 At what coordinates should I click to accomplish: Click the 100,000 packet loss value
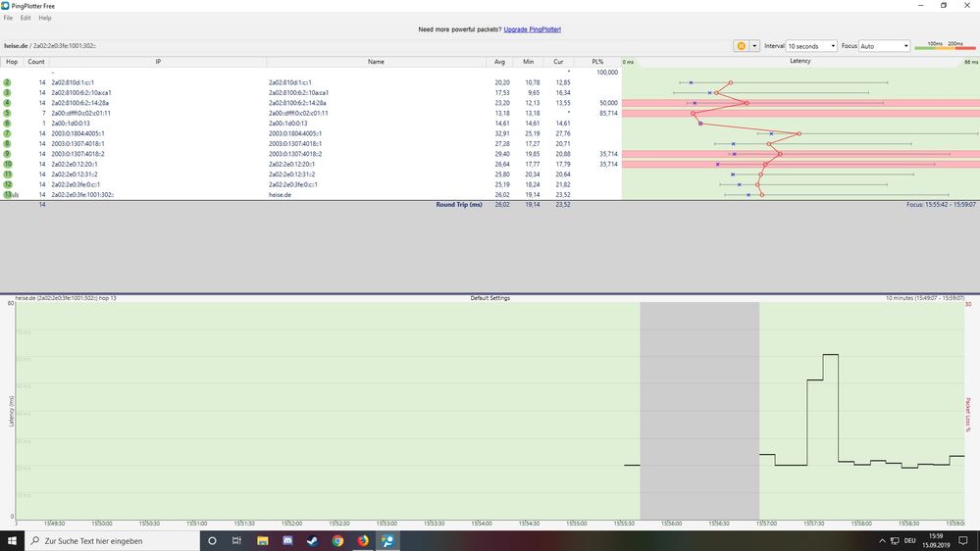point(607,73)
